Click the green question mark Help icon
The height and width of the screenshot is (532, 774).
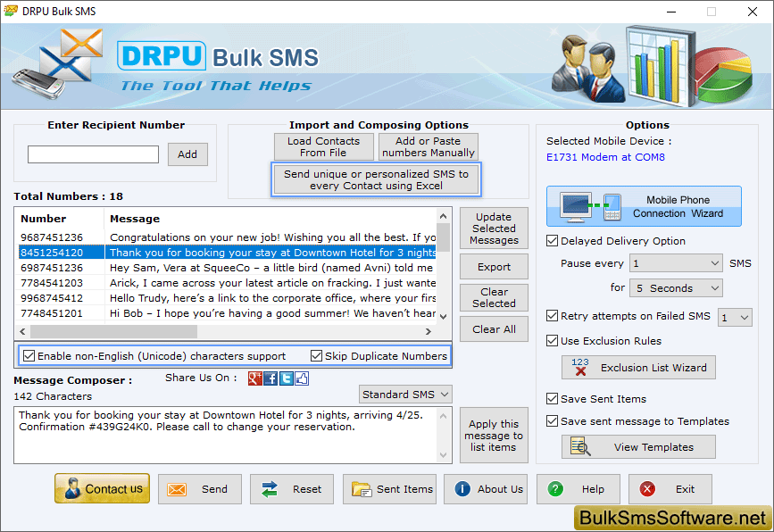point(555,489)
